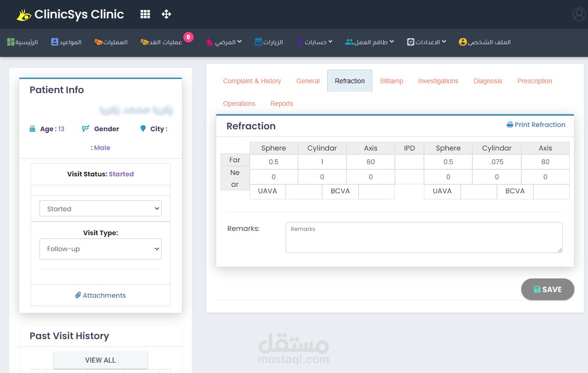The image size is (588, 373).
Task: Open the Visit Status dropdown showing Started
Action: pyautogui.click(x=101, y=209)
